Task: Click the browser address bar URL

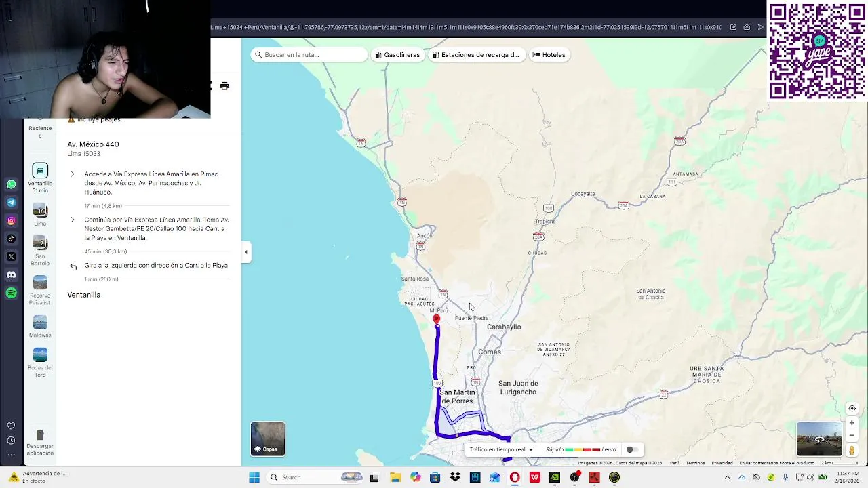Action: tap(465, 27)
